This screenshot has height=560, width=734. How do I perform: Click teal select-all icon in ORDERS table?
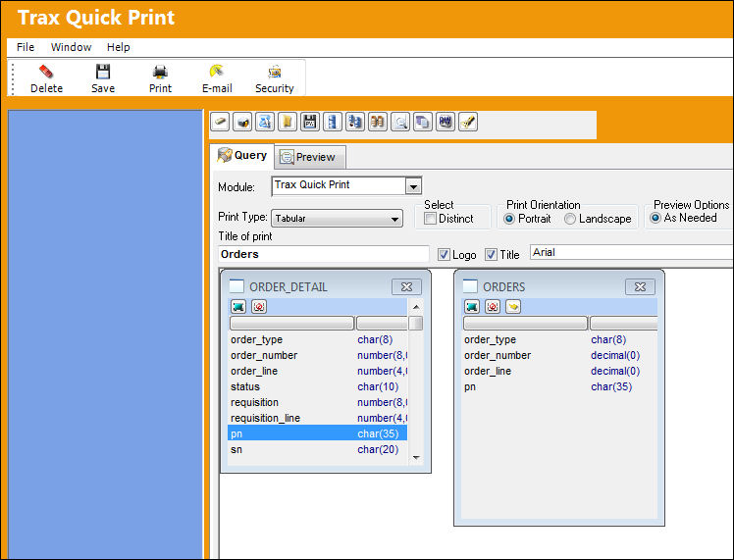coord(472,307)
